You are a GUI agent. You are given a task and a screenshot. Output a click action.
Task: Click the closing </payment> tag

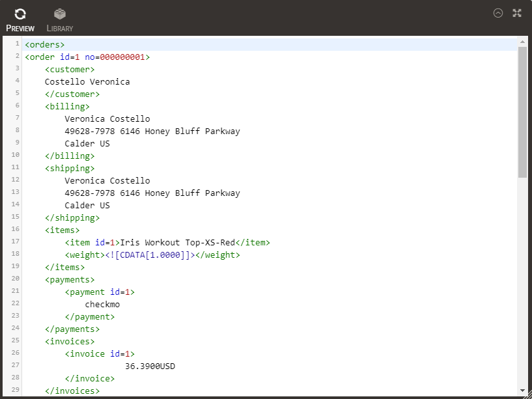coord(90,317)
